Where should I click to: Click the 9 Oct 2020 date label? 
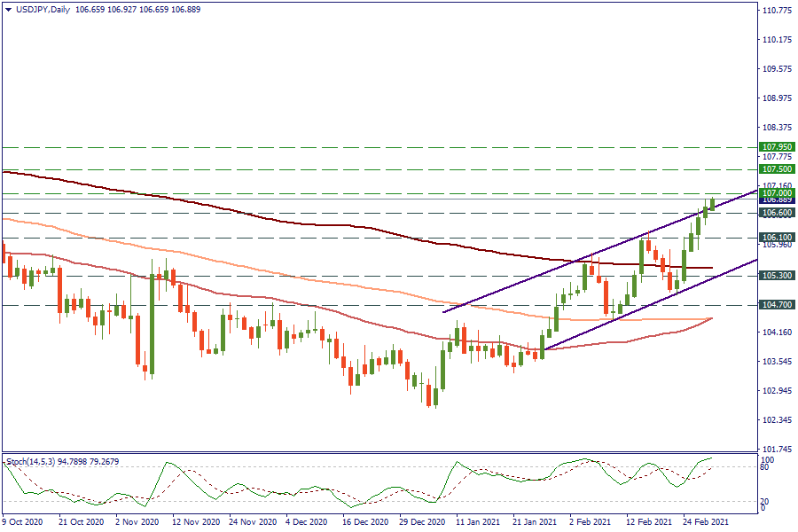pos(21,523)
